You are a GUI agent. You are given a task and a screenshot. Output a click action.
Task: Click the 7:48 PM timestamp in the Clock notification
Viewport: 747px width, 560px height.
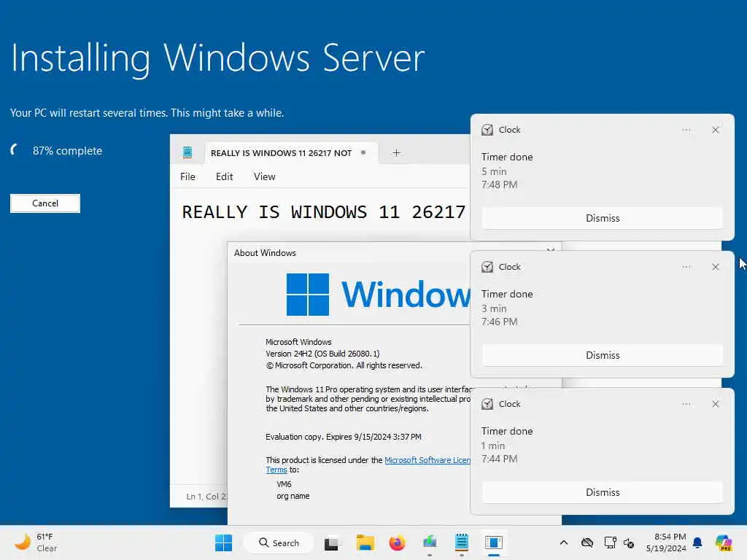click(499, 184)
